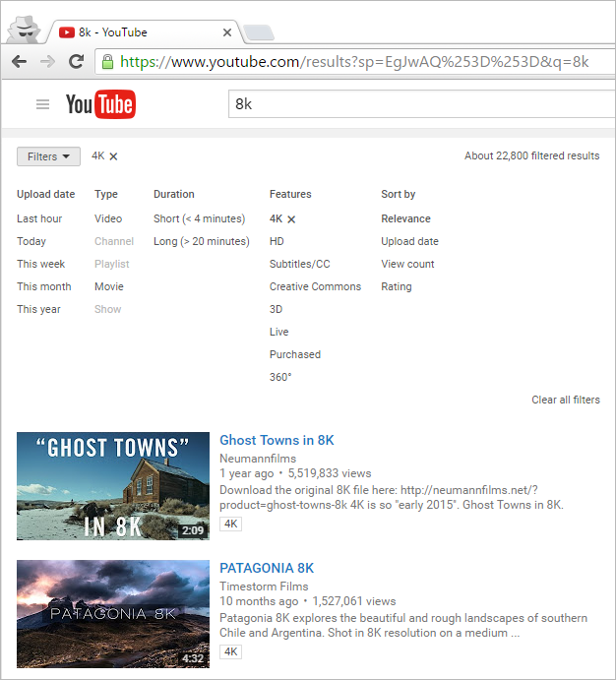Open the YouTube hamburger guide menu
This screenshot has height=680, width=616.
coord(42,104)
